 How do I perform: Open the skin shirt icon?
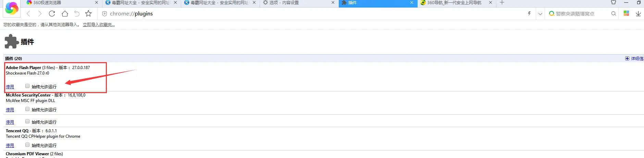point(614,2)
